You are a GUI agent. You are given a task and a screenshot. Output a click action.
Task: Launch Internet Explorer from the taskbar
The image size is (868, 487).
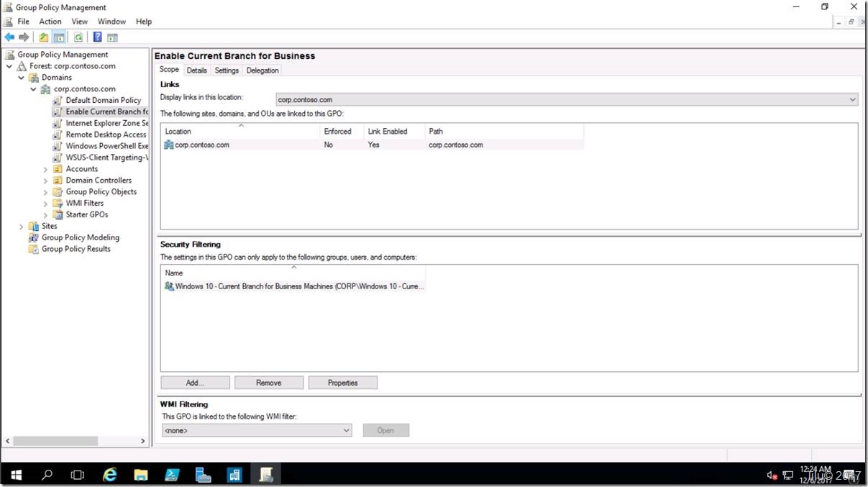coord(110,475)
